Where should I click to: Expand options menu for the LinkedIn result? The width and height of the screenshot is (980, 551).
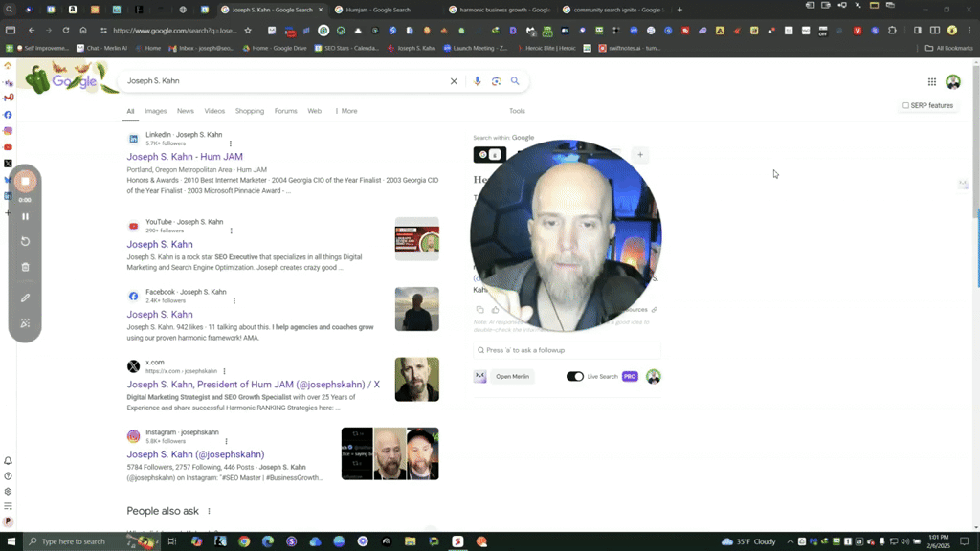tap(230, 143)
